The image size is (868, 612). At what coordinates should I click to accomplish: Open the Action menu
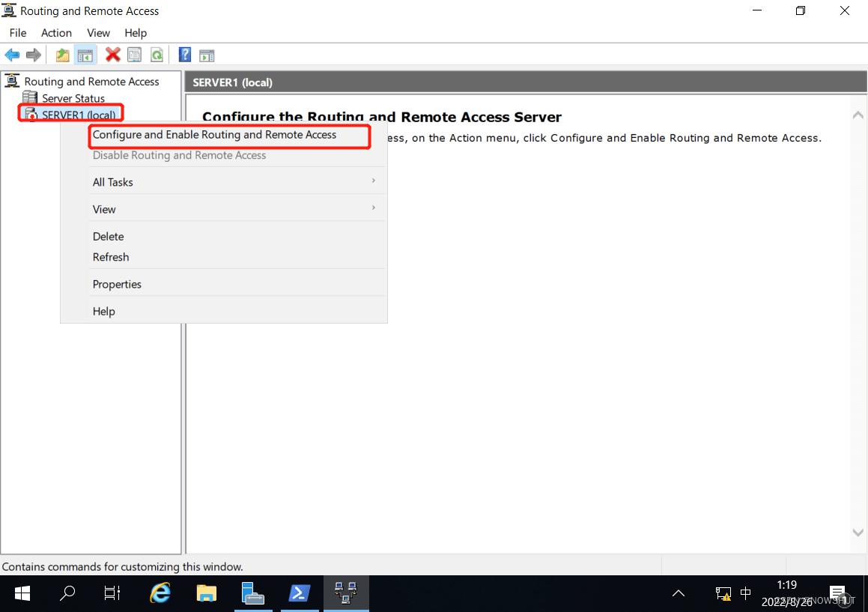pos(56,33)
